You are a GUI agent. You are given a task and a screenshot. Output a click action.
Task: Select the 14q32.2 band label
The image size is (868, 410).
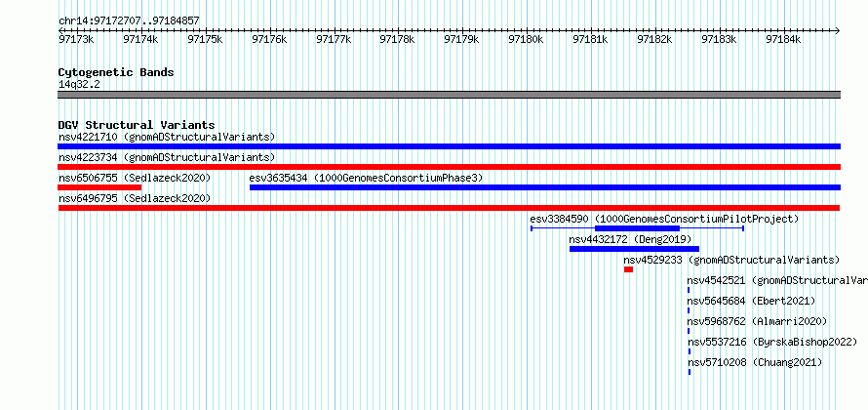[79, 84]
